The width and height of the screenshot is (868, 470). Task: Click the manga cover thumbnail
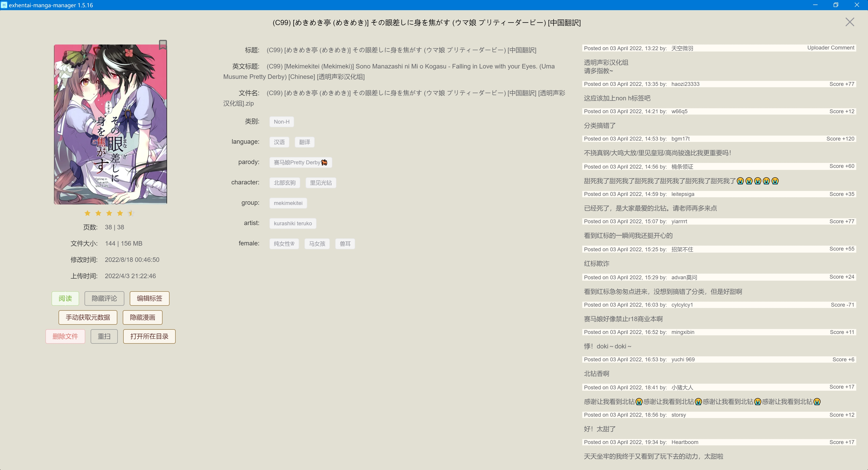tap(110, 125)
